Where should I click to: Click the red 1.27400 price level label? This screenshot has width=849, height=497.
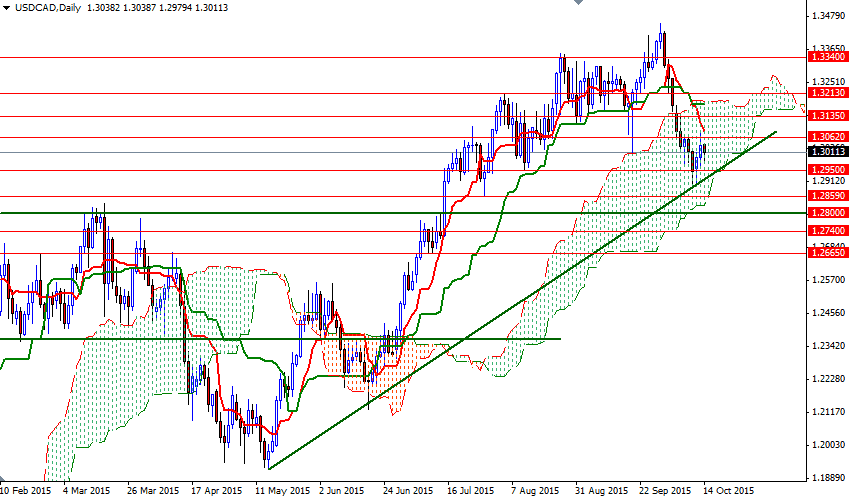coord(827,231)
